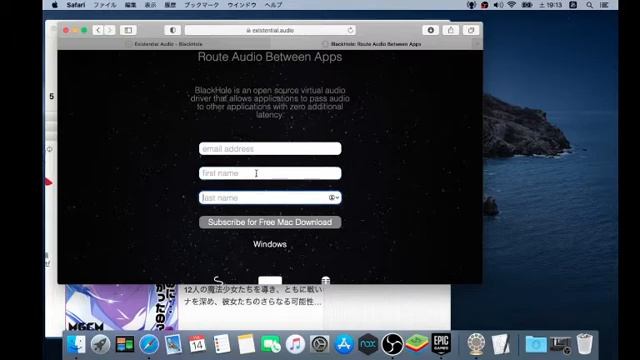The image size is (640, 360).
Task: Reload the existential.audio page
Action: (x=350, y=30)
